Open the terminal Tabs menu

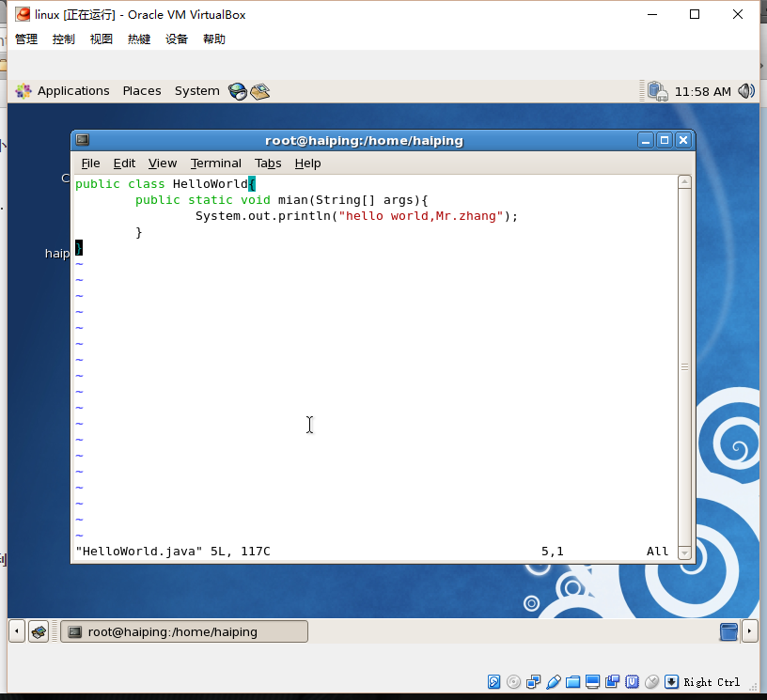click(268, 163)
